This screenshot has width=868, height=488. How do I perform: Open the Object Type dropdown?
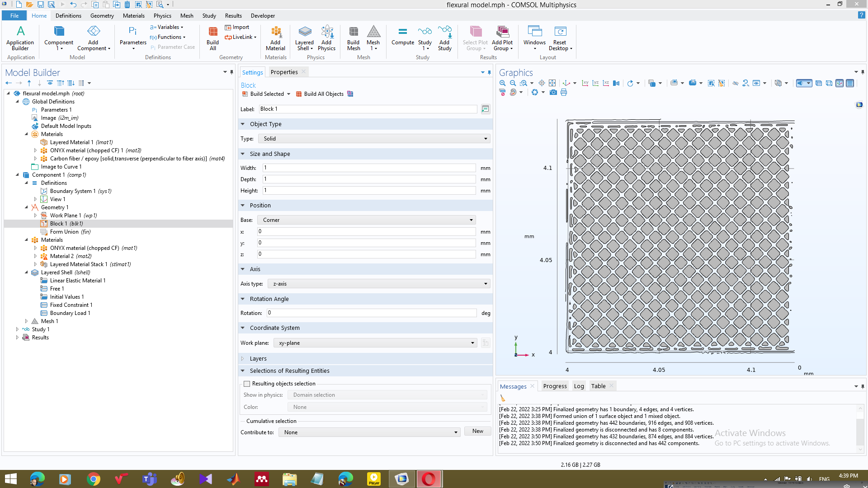374,139
